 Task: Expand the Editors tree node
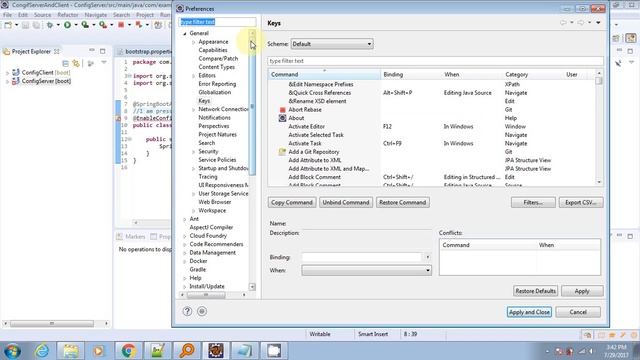click(x=193, y=76)
